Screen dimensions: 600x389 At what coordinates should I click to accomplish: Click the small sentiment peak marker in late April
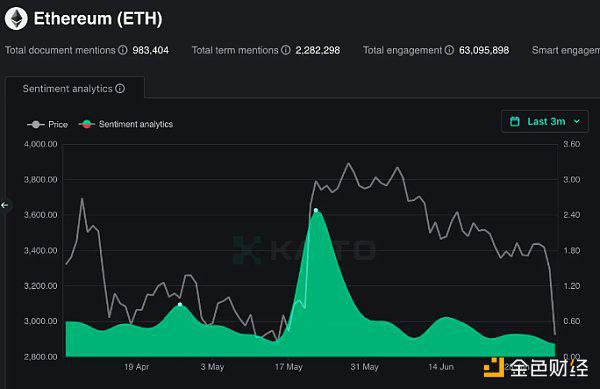[x=180, y=304]
